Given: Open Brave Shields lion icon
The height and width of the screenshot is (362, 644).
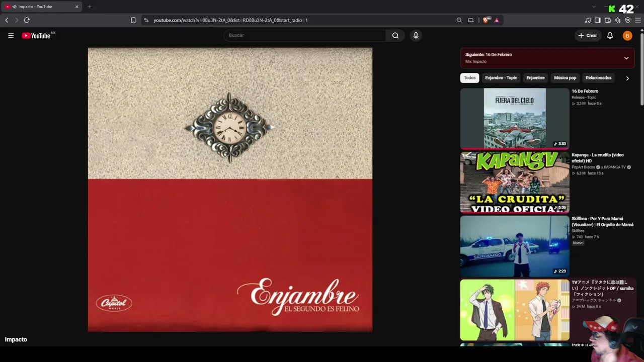Looking at the screenshot, I should click(486, 20).
